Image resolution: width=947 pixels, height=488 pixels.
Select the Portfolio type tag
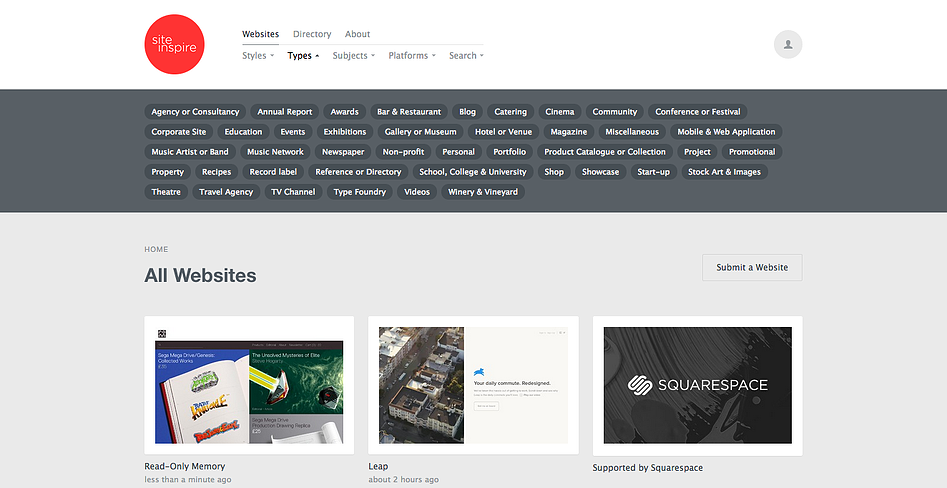point(509,152)
